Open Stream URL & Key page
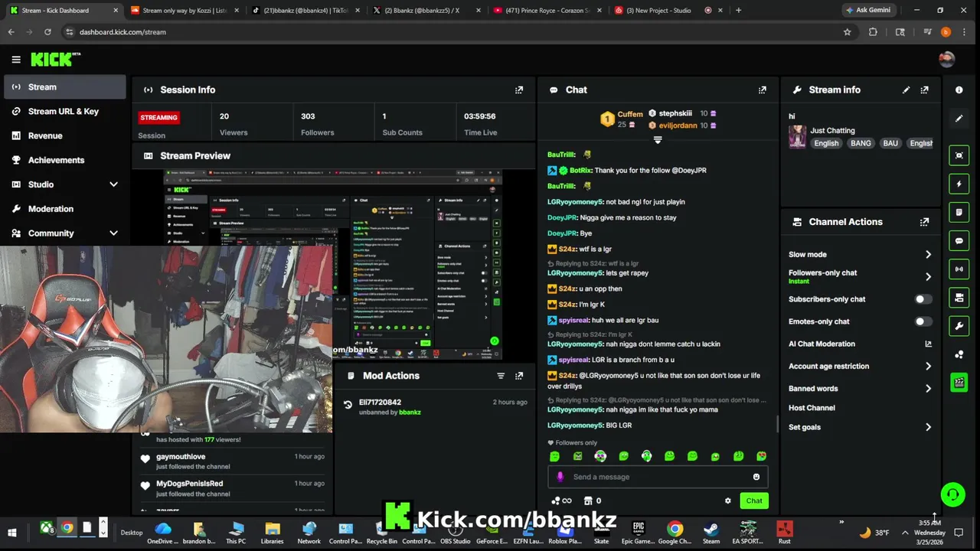This screenshot has height=551, width=980. [x=64, y=111]
